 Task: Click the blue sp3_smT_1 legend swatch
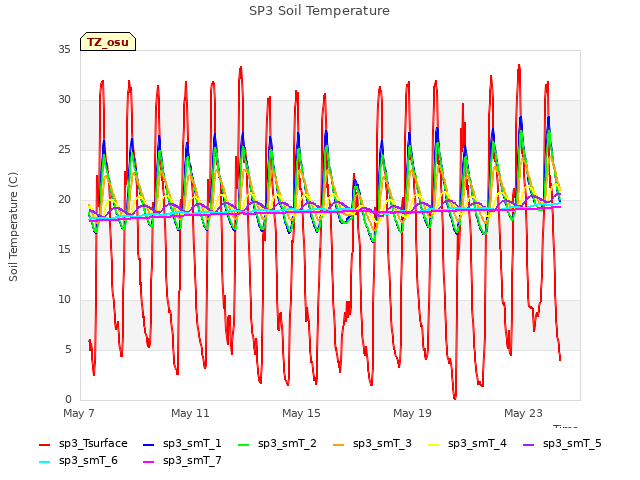tap(149, 445)
